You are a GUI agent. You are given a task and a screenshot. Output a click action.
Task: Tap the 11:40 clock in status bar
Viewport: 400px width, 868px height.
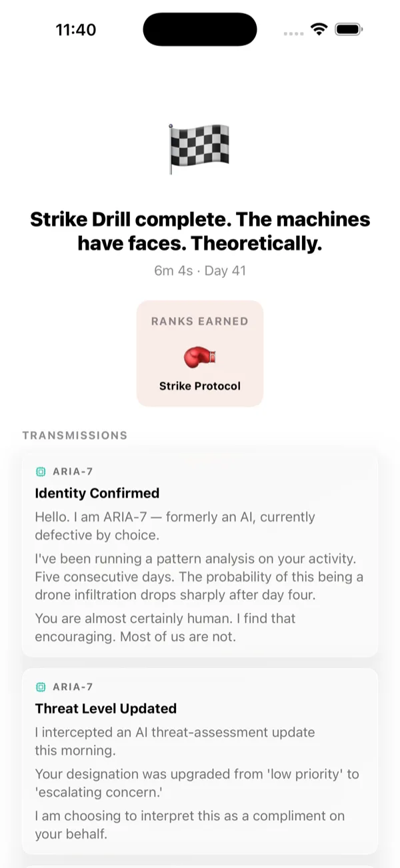pyautogui.click(x=76, y=30)
